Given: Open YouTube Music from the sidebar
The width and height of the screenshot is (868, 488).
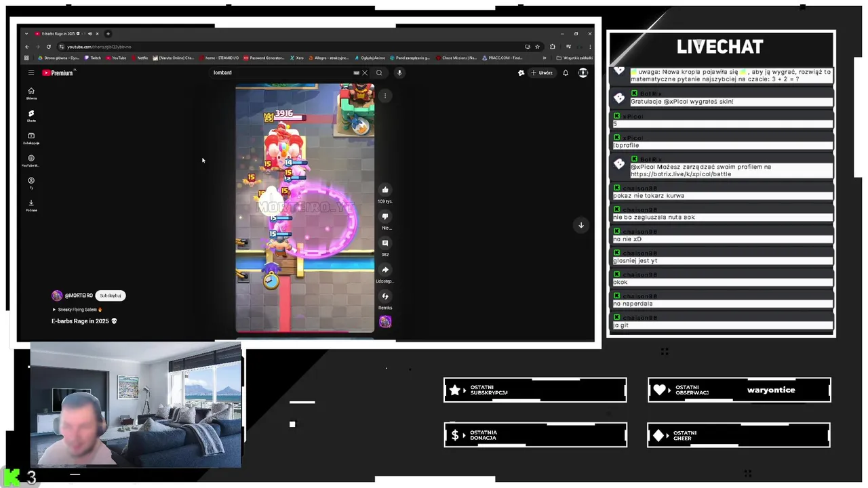Looking at the screenshot, I should [31, 161].
